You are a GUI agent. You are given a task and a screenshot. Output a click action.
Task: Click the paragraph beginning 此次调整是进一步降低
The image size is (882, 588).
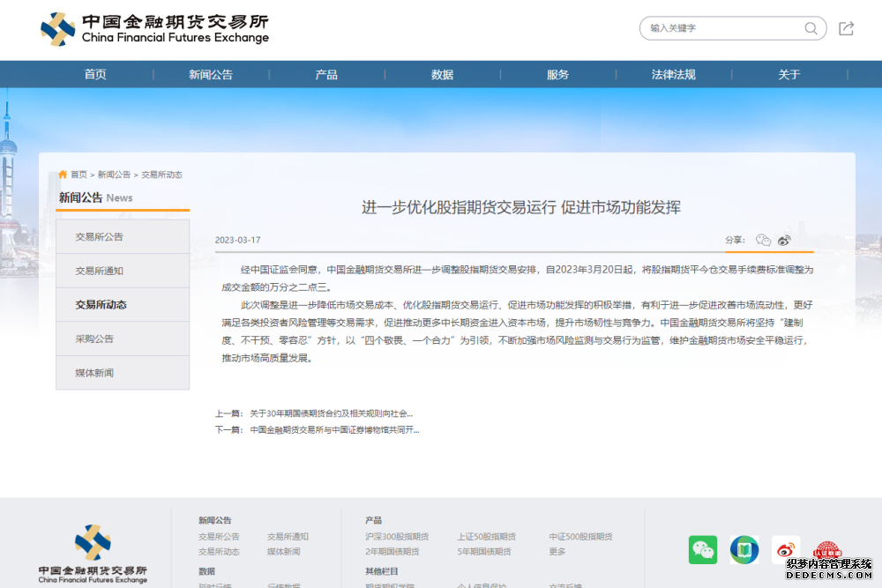[x=518, y=331]
